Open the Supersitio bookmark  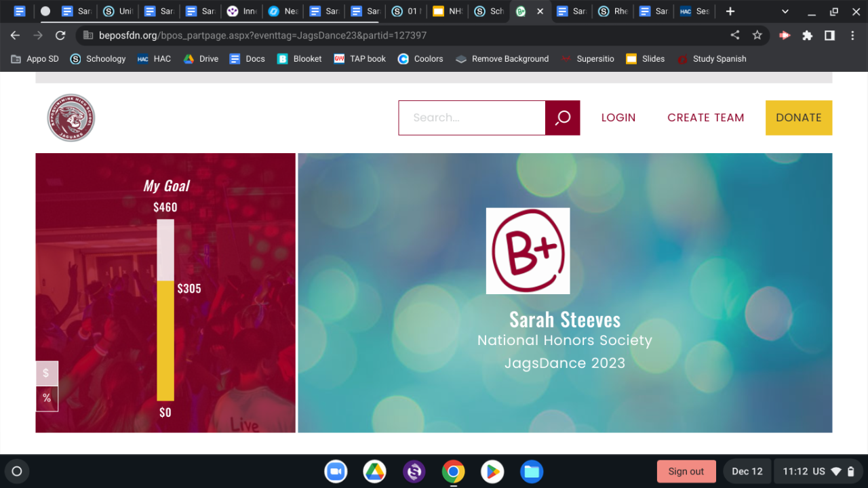[x=587, y=59]
